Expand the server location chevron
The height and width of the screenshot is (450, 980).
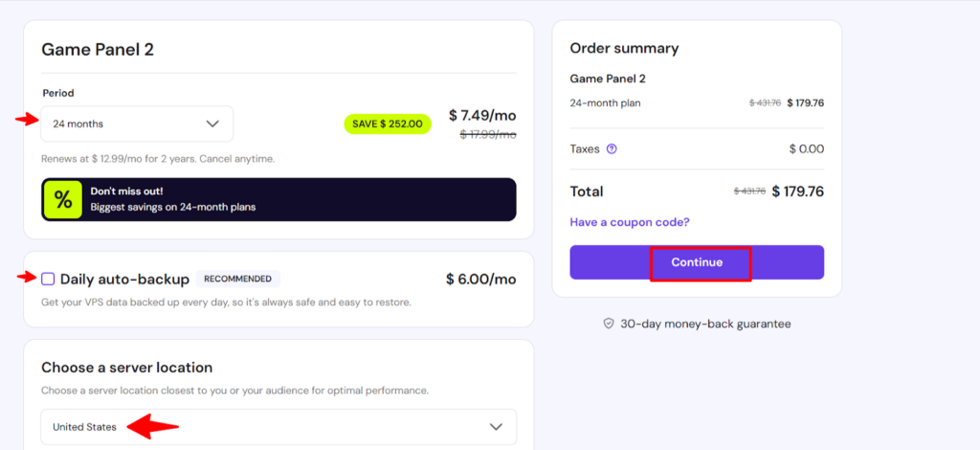(496, 427)
